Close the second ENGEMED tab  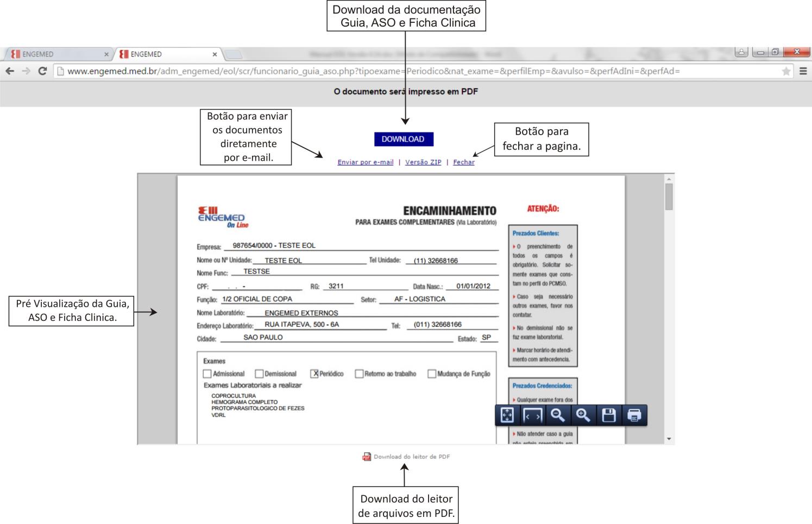(215, 54)
